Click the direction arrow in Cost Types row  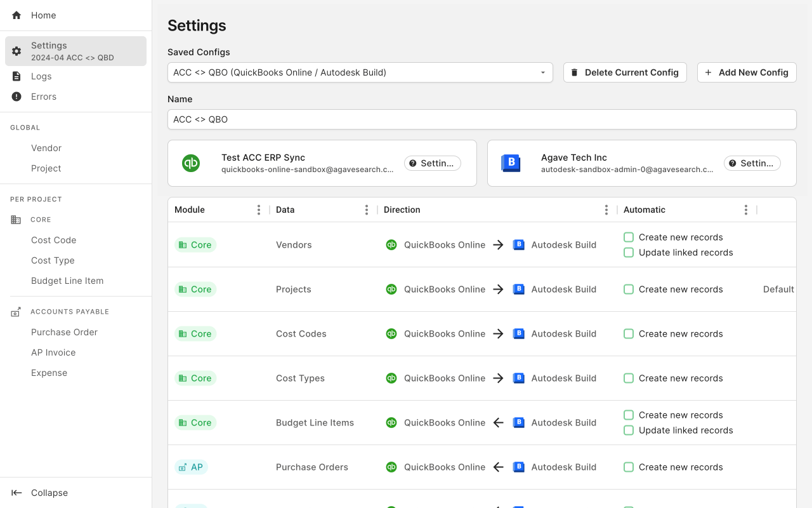[499, 378]
